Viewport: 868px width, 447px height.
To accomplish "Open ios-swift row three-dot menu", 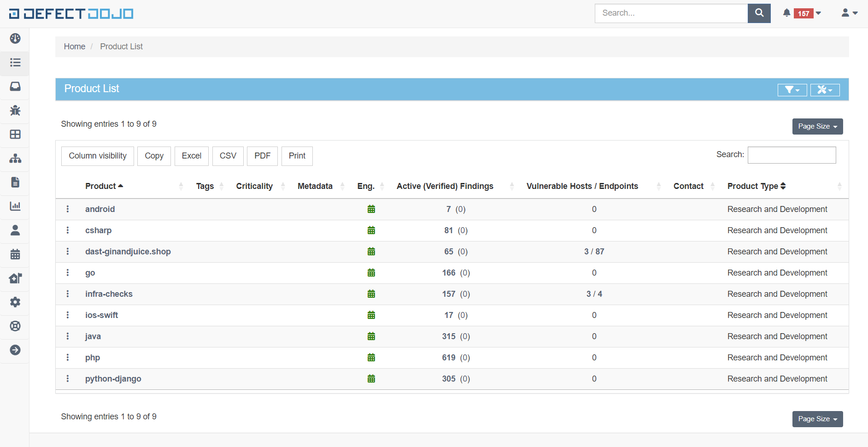I will [x=68, y=315].
